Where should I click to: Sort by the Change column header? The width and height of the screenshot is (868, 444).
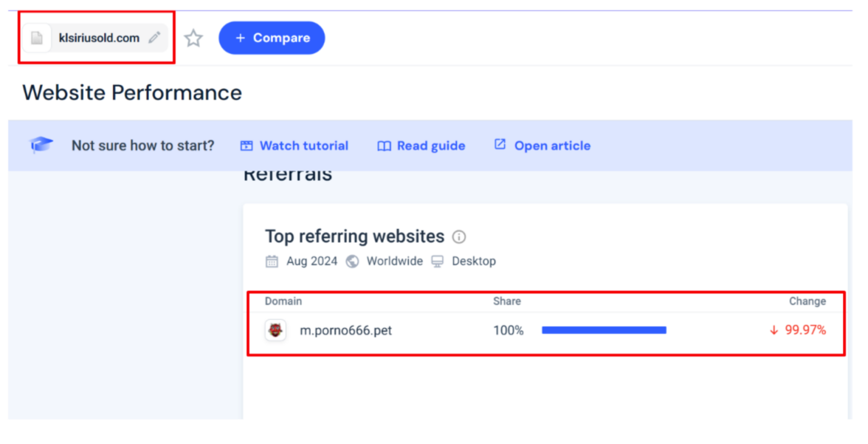coord(807,301)
